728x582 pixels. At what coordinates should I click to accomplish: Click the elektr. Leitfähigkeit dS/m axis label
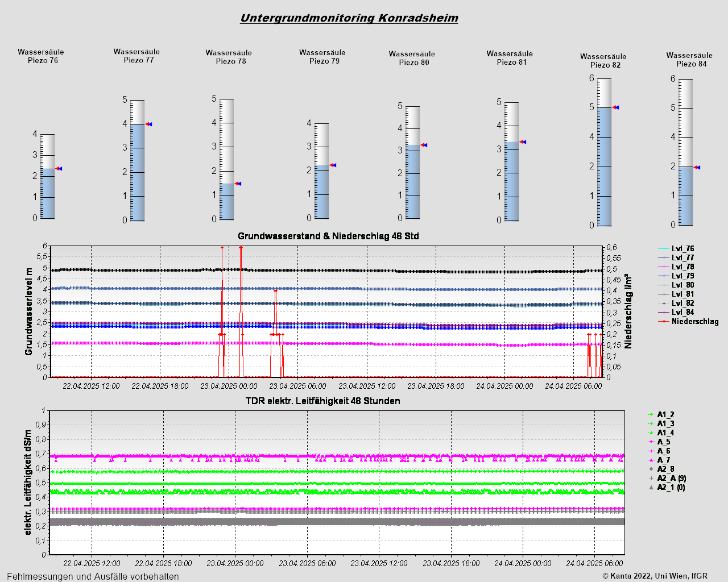pyautogui.click(x=28, y=482)
